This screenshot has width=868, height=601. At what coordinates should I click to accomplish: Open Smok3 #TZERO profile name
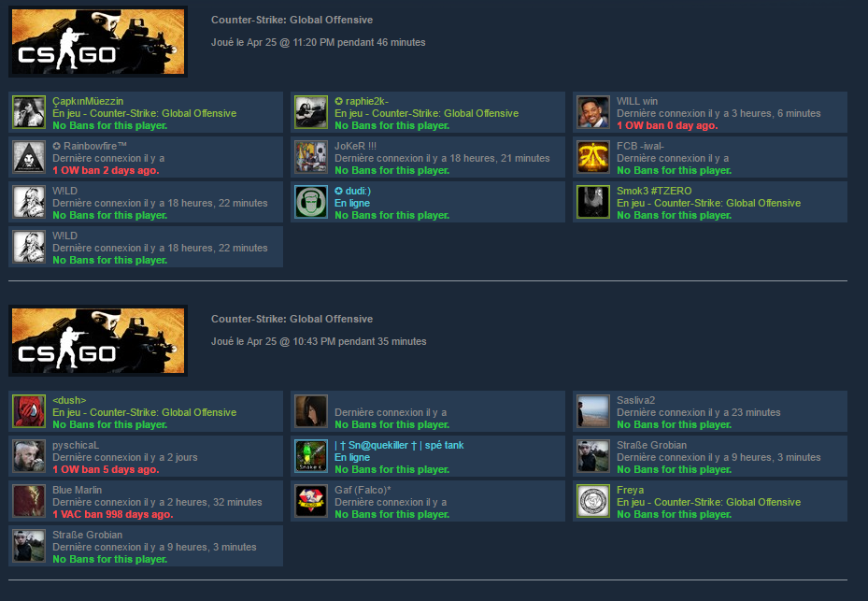pos(654,191)
